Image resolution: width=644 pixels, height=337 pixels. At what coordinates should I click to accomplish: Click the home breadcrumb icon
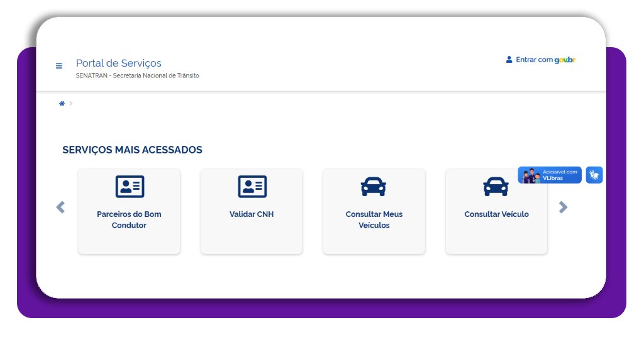[62, 103]
